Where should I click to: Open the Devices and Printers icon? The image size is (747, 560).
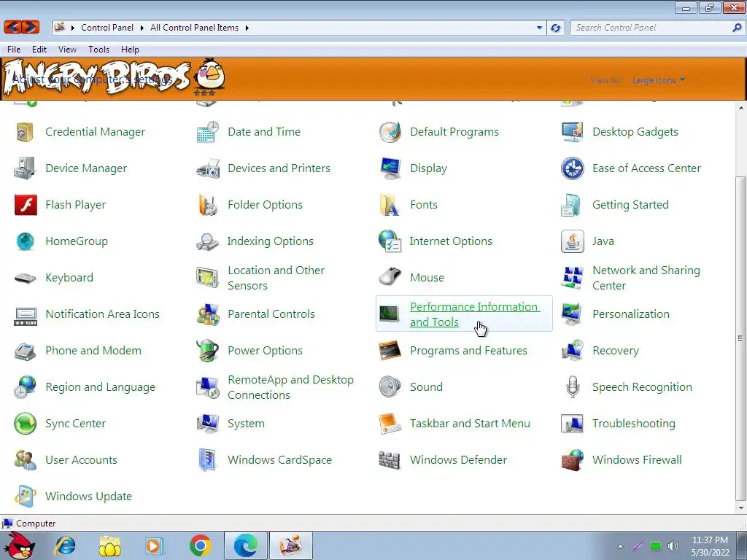pyautogui.click(x=207, y=168)
